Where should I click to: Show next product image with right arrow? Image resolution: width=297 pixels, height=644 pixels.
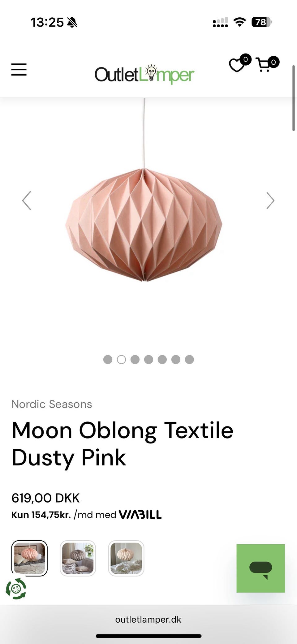click(x=270, y=201)
